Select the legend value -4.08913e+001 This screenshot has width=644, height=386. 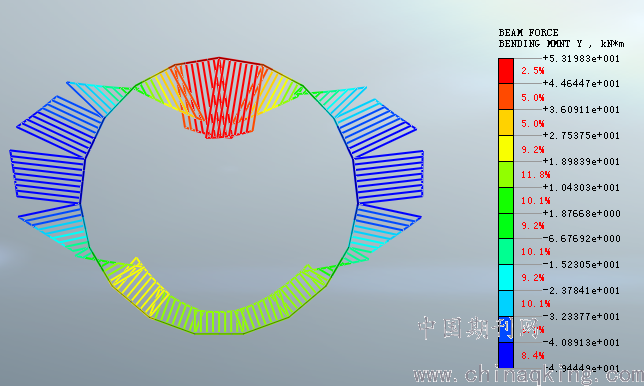[581, 342]
